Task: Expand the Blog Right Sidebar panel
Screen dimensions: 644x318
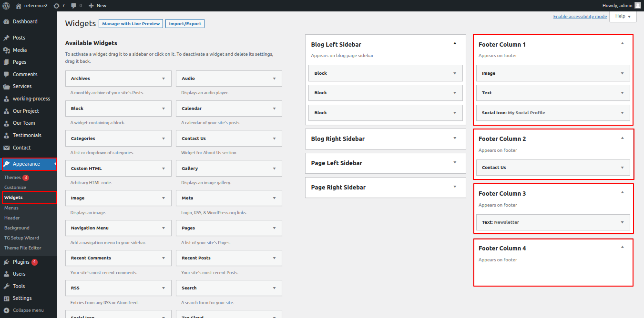Action: 455,138
